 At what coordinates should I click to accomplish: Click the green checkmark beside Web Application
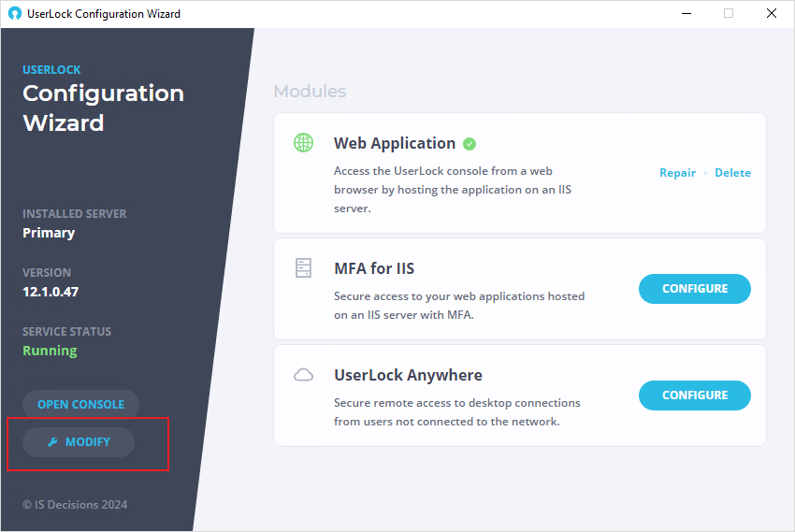tap(470, 144)
